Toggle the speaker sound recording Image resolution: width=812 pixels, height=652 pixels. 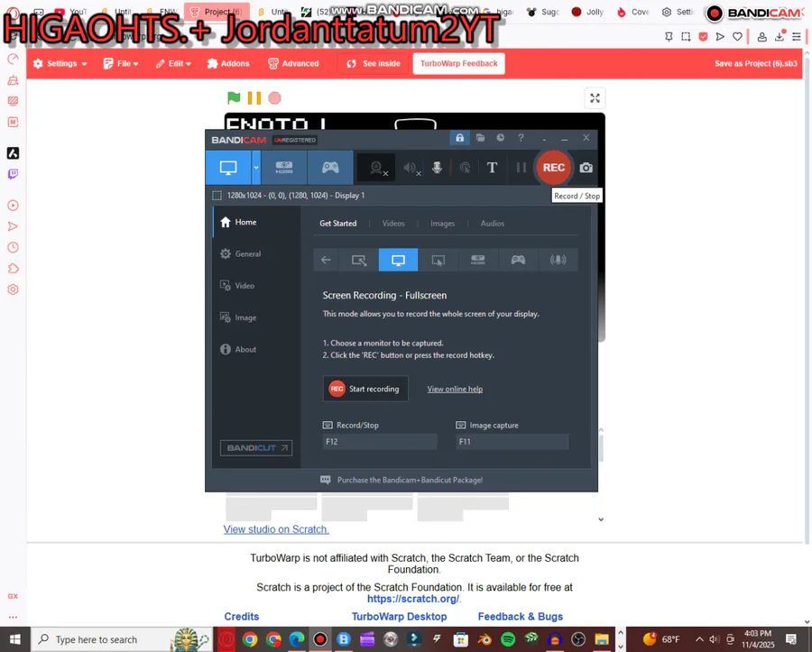[411, 168]
